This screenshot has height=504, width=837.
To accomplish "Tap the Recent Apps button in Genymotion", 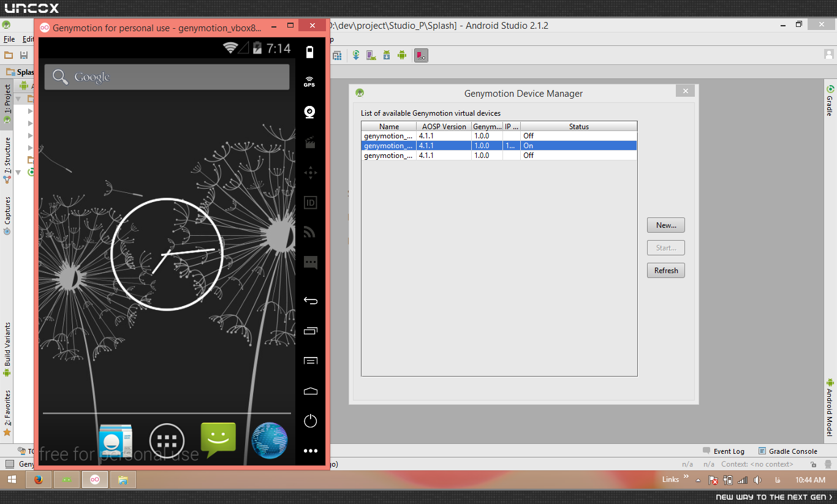I will point(311,331).
